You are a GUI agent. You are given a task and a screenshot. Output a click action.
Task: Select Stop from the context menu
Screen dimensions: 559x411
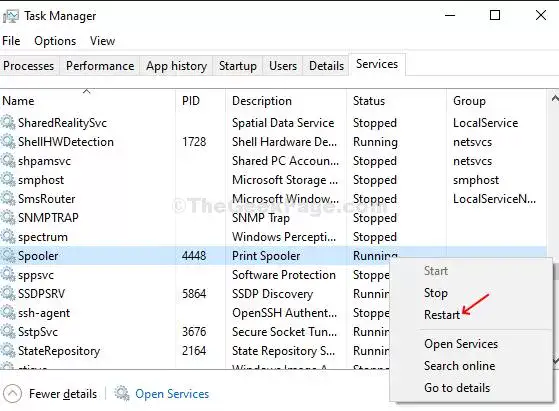[436, 293]
